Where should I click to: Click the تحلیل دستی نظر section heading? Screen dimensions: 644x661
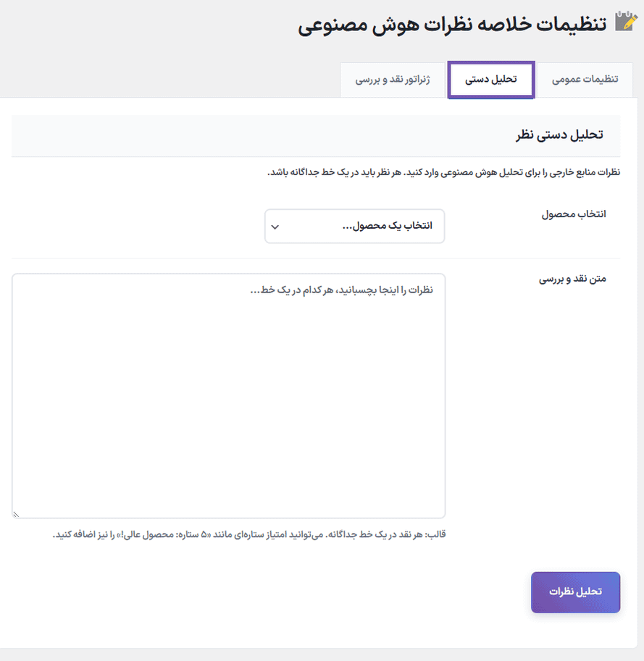pos(559,135)
